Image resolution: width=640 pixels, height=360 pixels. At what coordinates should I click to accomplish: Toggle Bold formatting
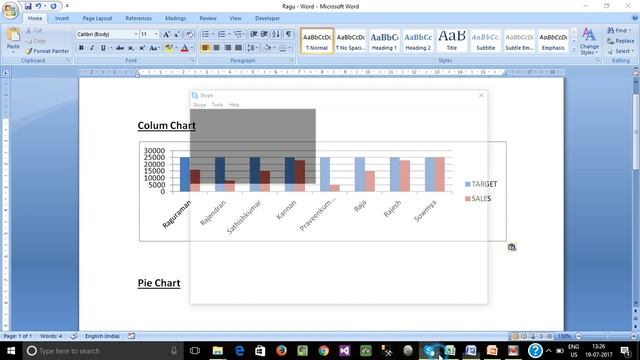point(81,48)
